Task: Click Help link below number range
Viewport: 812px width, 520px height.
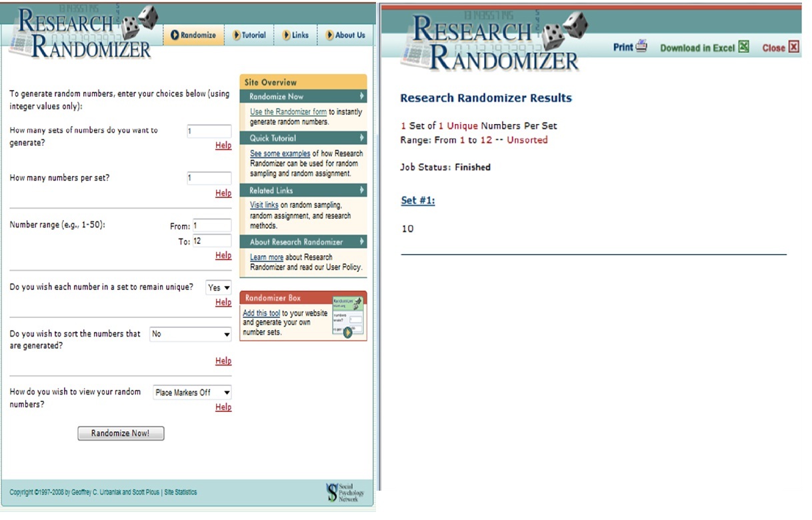Action: (223, 255)
